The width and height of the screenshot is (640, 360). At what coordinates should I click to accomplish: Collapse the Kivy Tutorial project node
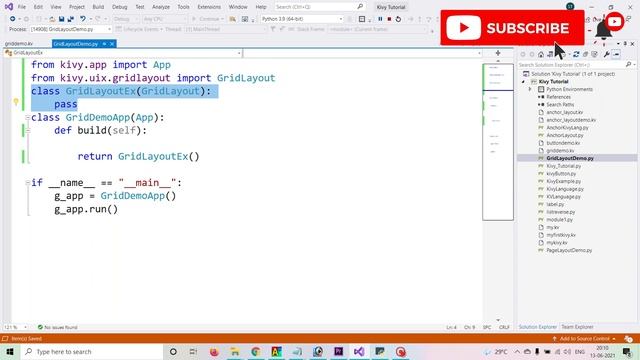coord(523,82)
